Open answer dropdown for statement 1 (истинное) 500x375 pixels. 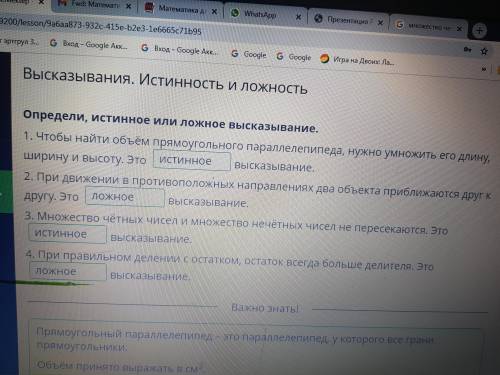click(x=192, y=161)
